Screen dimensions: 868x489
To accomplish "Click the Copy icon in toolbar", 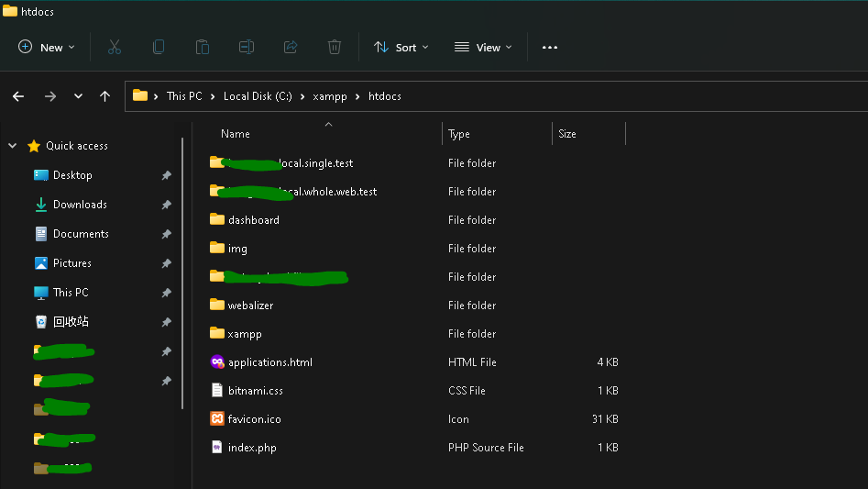I will click(159, 47).
